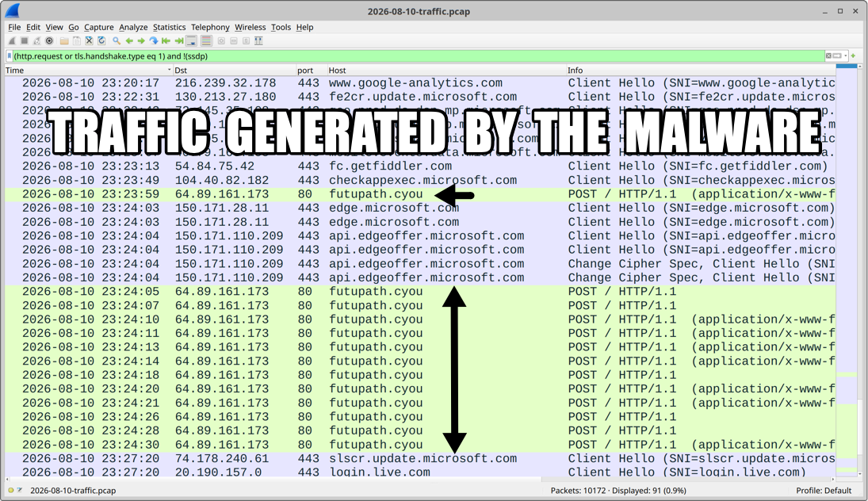The image size is (868, 501).
Task: Open the Edit menu
Action: click(x=33, y=27)
